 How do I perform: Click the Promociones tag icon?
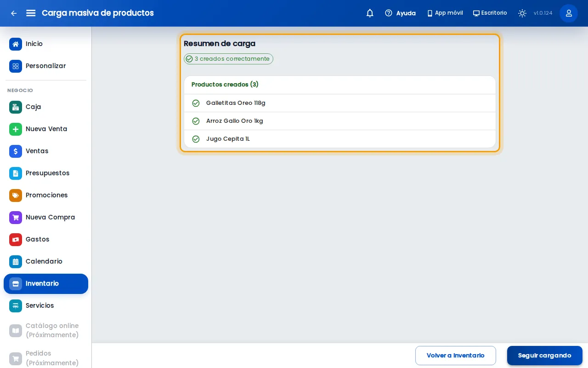click(x=16, y=195)
